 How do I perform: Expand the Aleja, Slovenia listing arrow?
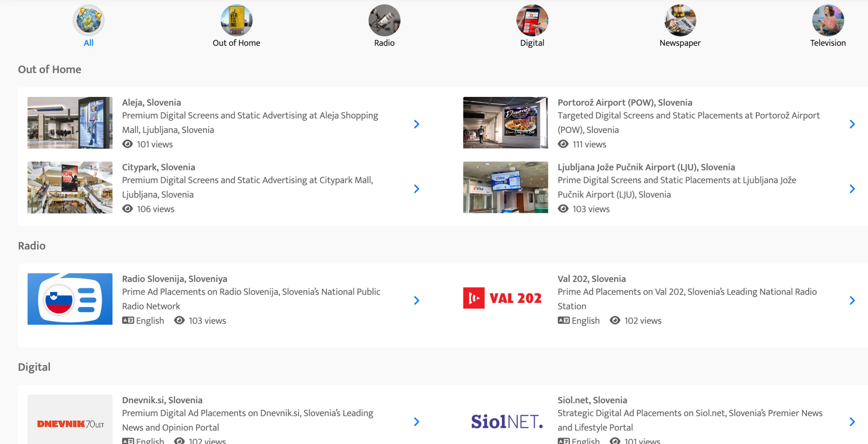click(417, 124)
